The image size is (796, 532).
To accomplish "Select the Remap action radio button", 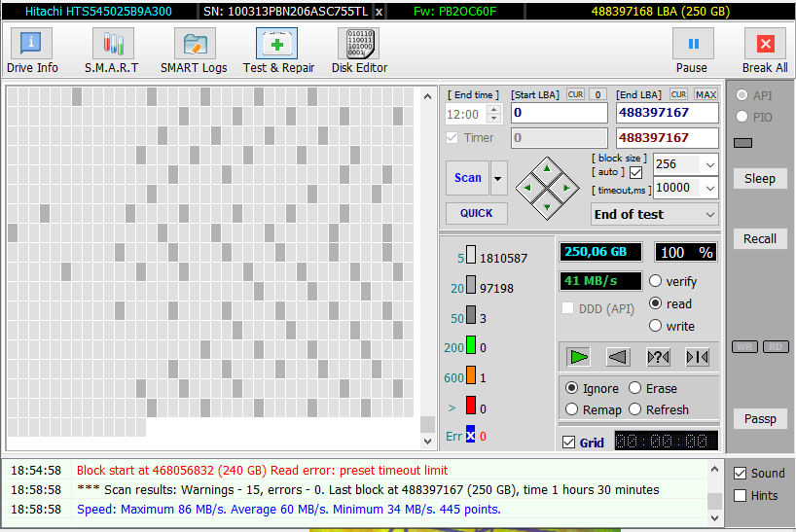I will coord(573,409).
